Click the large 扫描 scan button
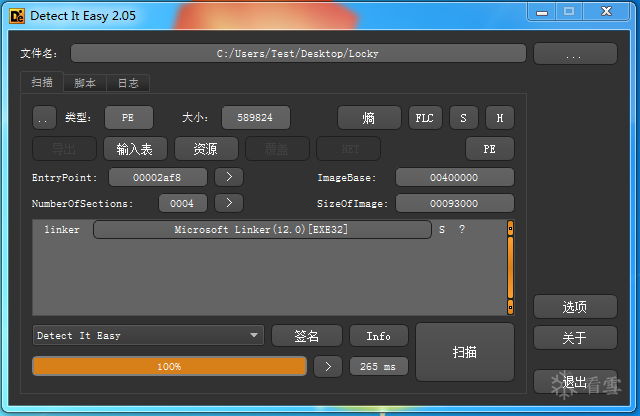The image size is (640, 416). click(x=465, y=352)
